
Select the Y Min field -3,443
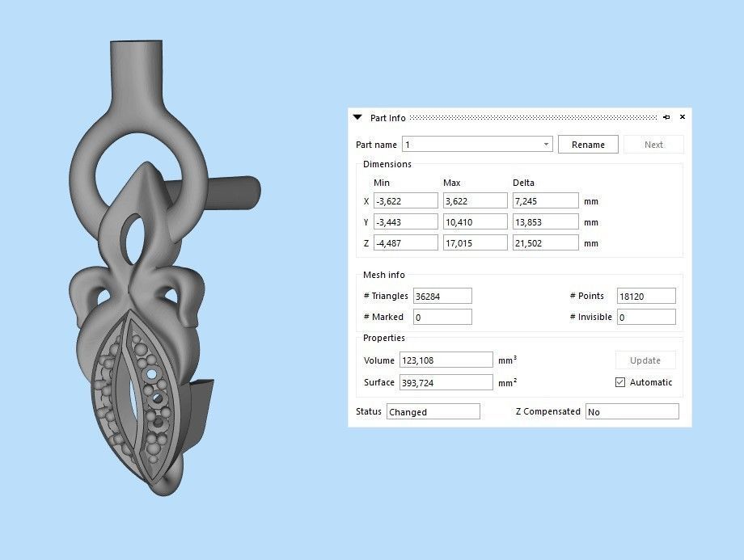coord(406,221)
